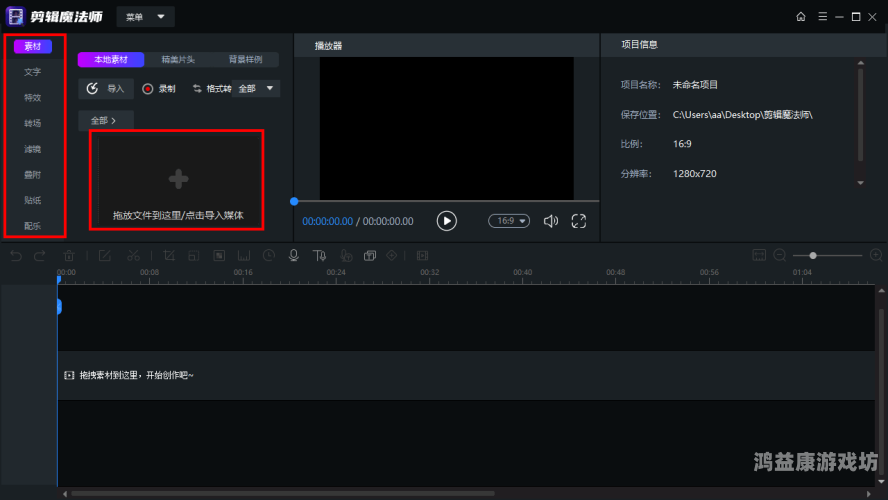The height and width of the screenshot is (500, 888).
Task: Click the text-to-speech icon
Action: (319, 256)
